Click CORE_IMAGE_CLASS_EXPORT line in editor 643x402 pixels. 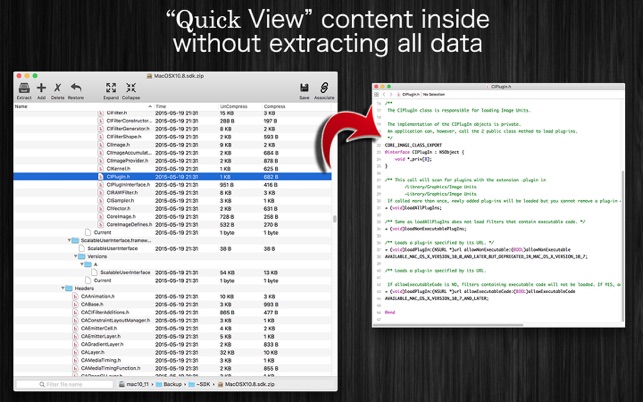click(x=413, y=145)
